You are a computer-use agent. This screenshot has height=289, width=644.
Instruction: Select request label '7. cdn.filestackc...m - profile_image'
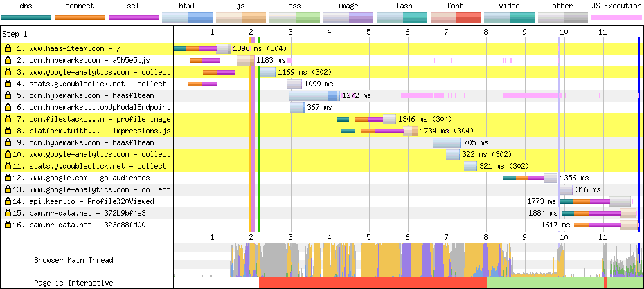tap(93, 119)
